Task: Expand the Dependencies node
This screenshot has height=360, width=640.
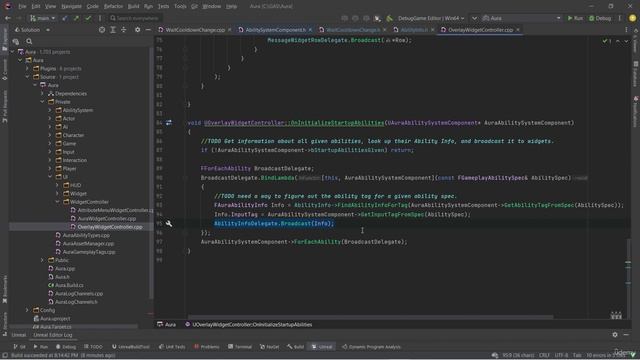Action: 42,93
